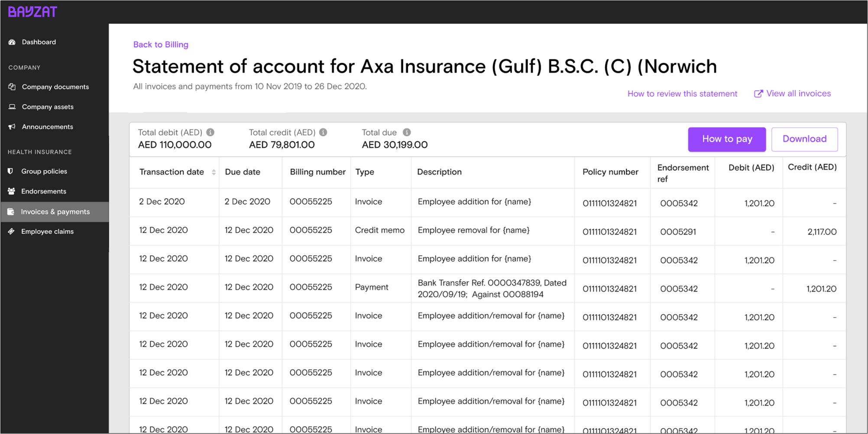Click the Download button
The height and width of the screenshot is (434, 868).
(x=804, y=139)
